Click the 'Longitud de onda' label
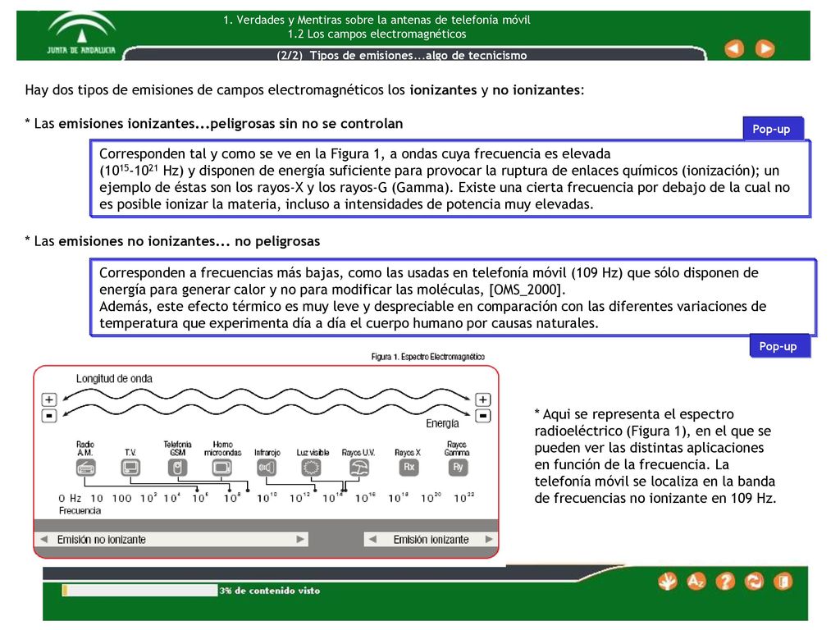 point(114,379)
